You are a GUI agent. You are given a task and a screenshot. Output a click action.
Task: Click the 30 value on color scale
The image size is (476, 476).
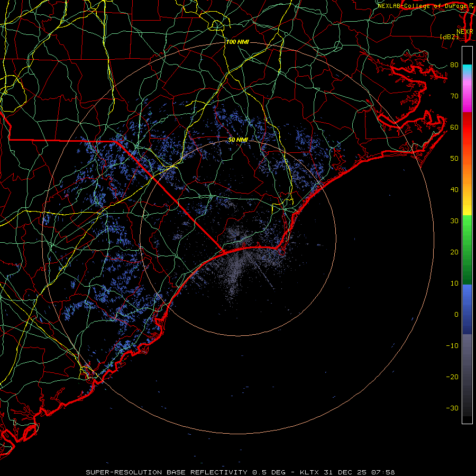(454, 221)
